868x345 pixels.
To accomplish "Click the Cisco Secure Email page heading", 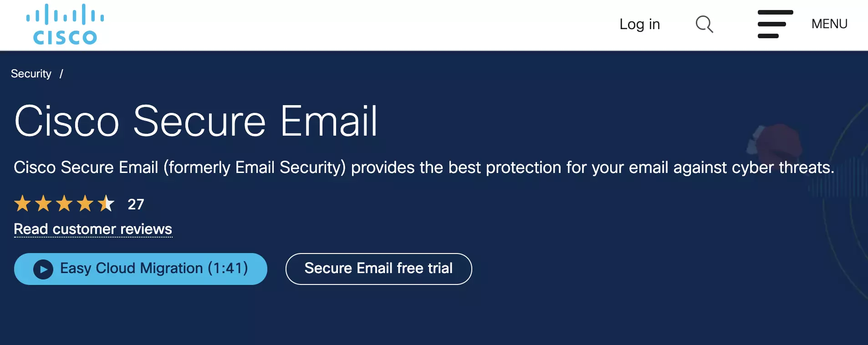I will tap(197, 121).
